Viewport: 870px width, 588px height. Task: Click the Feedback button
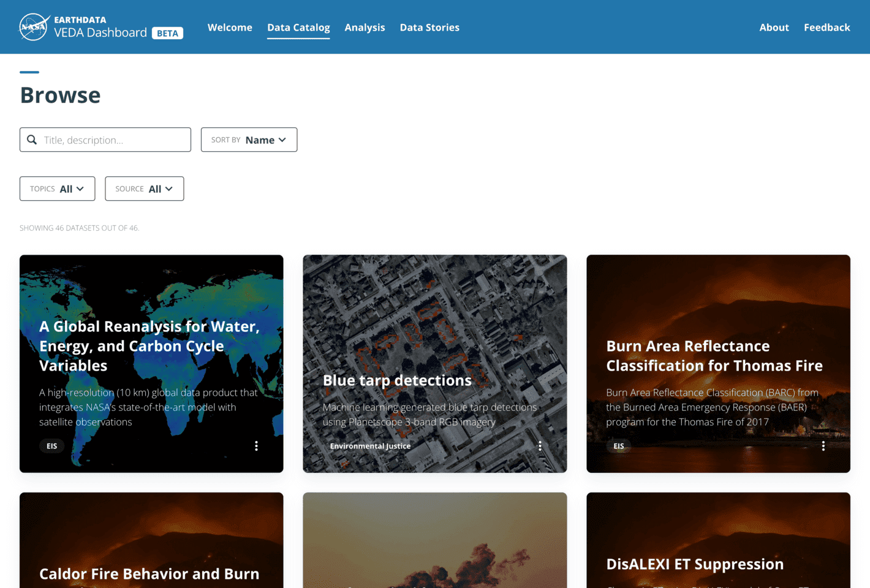pyautogui.click(x=826, y=28)
